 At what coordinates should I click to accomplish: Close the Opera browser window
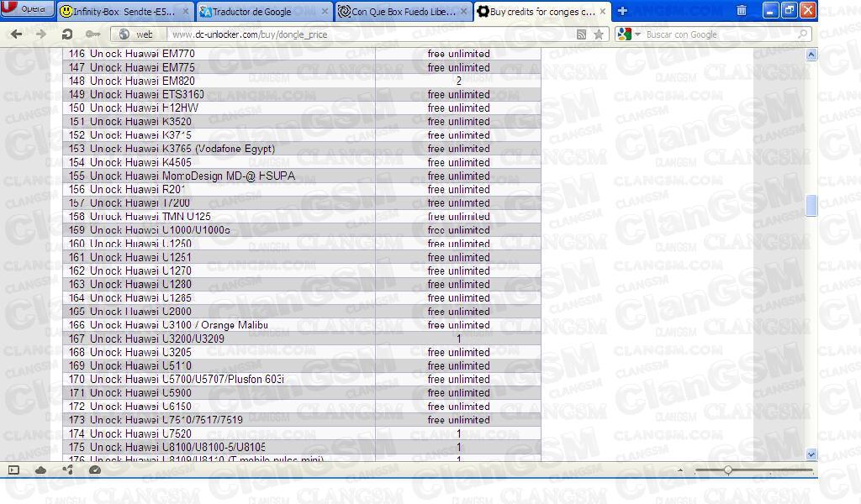pyautogui.click(x=808, y=10)
